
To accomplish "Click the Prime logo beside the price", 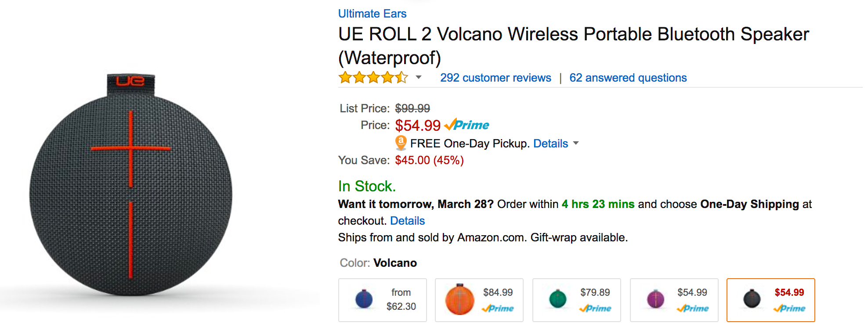I will (467, 125).
